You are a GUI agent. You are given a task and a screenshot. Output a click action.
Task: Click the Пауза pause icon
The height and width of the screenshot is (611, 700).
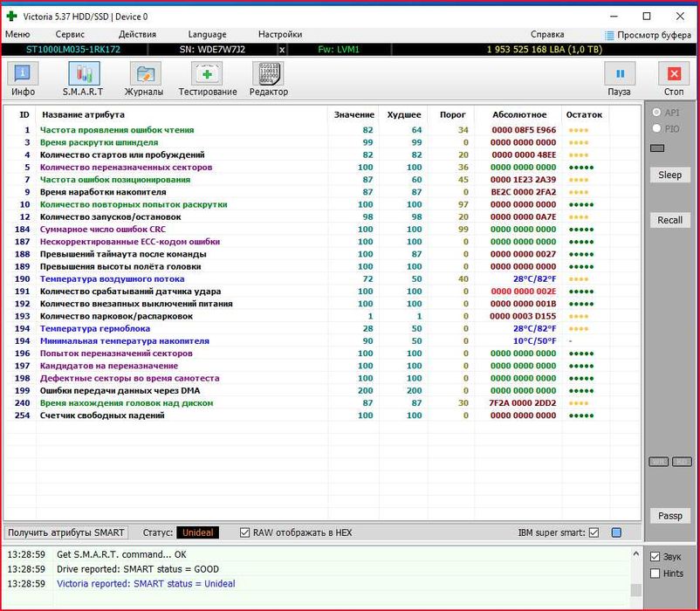(x=620, y=73)
